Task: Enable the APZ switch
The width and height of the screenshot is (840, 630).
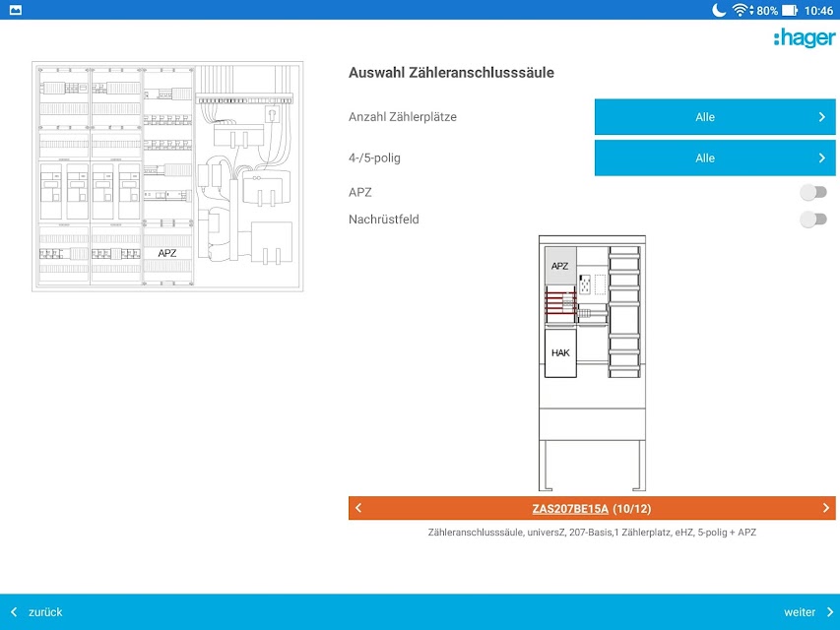Action: coord(813,192)
